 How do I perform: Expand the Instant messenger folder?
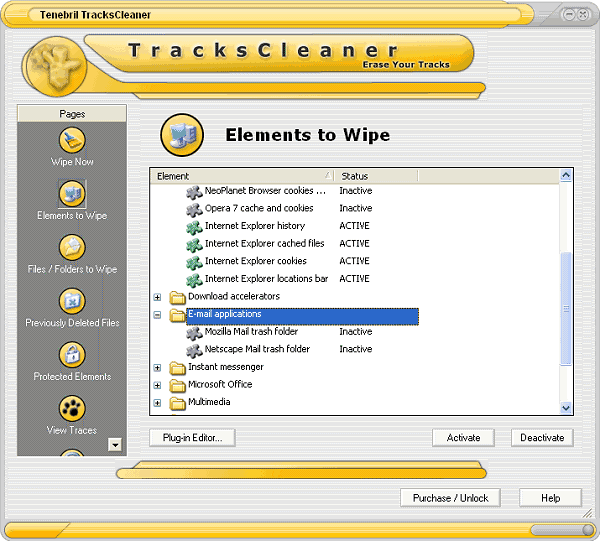(x=157, y=368)
